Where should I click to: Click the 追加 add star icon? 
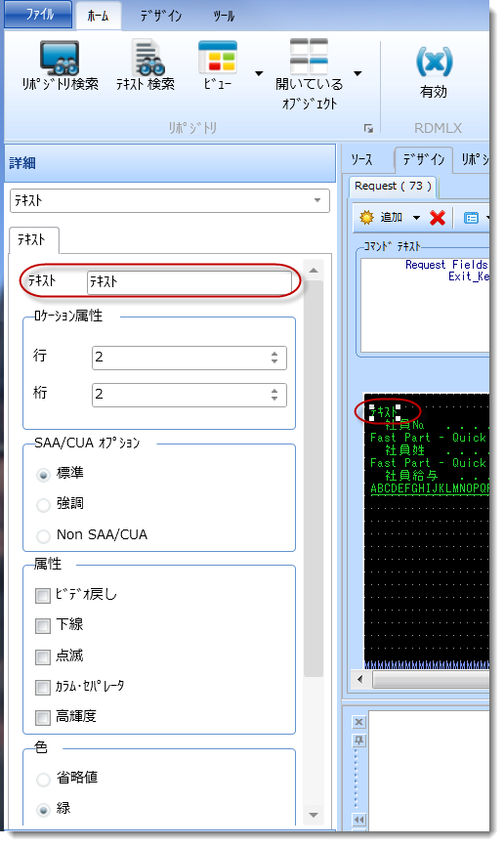(366, 218)
